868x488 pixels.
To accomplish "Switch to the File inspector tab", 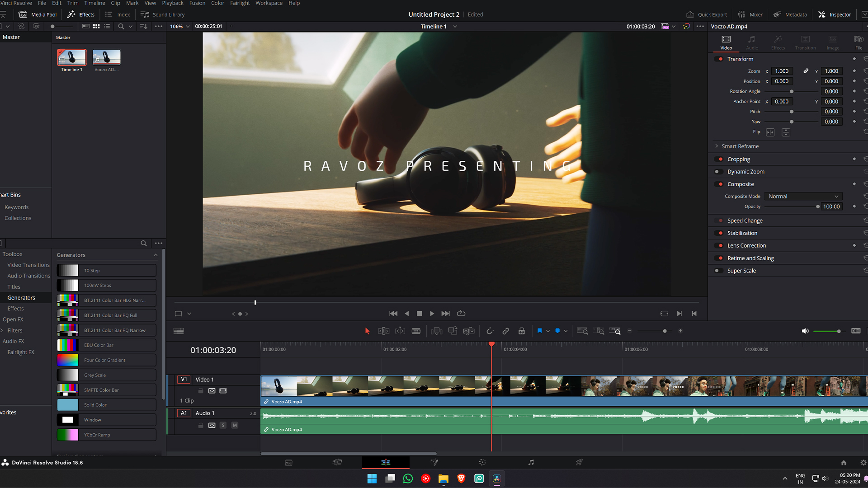I will click(x=859, y=42).
